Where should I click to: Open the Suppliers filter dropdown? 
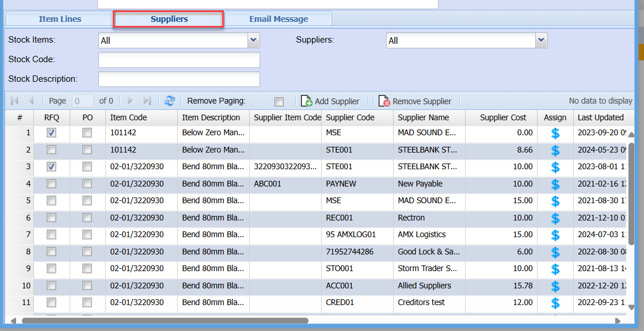[541, 40]
